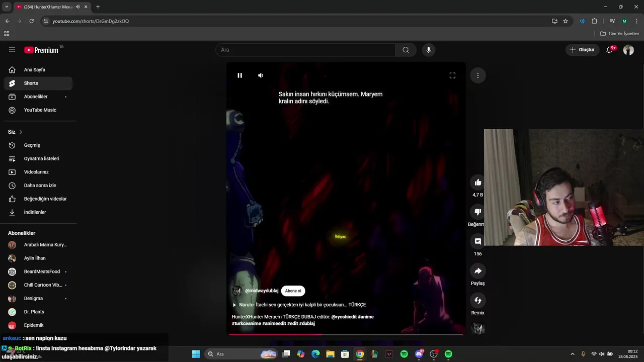Screen dimensions: 644x362
Task: Go back in Chrome
Action: tap(7, 21)
